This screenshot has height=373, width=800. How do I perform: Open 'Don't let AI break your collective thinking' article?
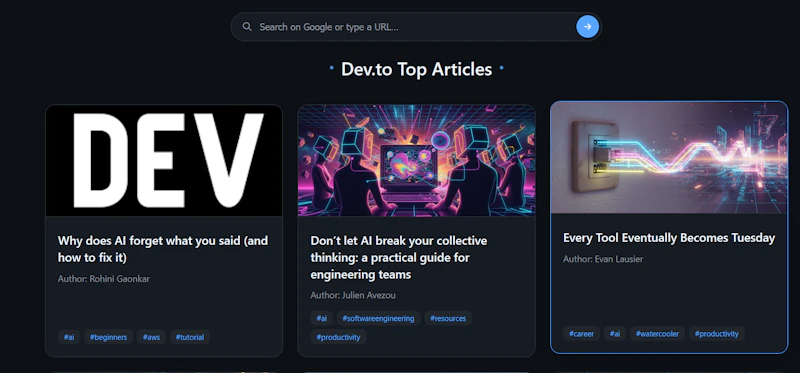coord(398,258)
